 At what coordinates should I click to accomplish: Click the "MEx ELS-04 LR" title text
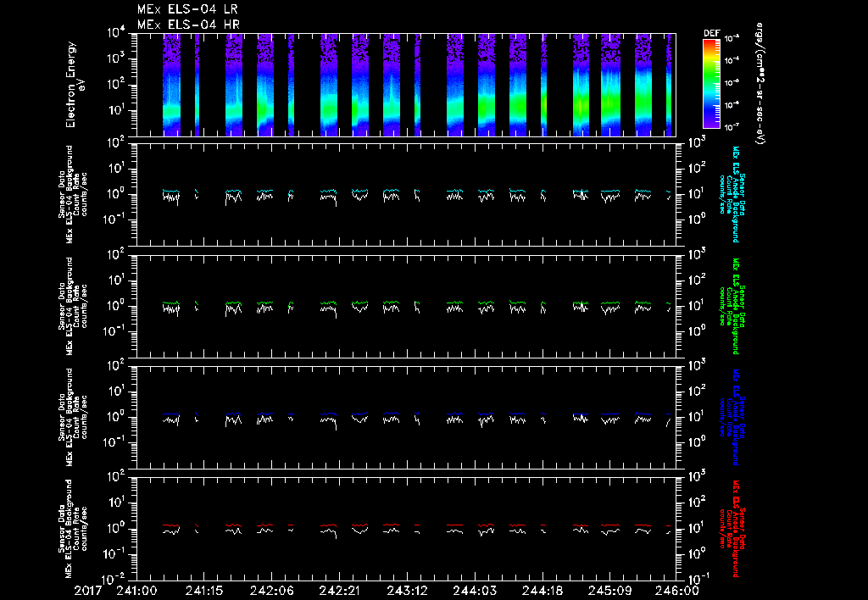point(187,9)
